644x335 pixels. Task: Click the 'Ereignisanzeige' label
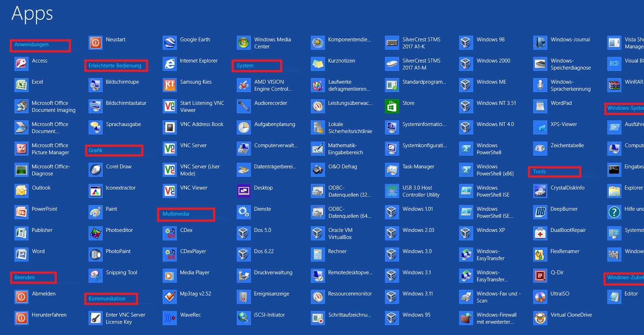point(272,294)
